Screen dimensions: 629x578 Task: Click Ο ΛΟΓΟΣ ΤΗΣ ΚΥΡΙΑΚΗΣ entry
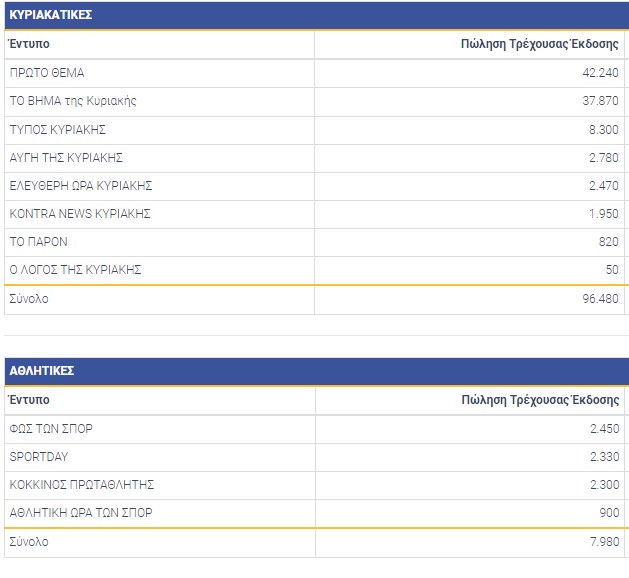pos(75,269)
